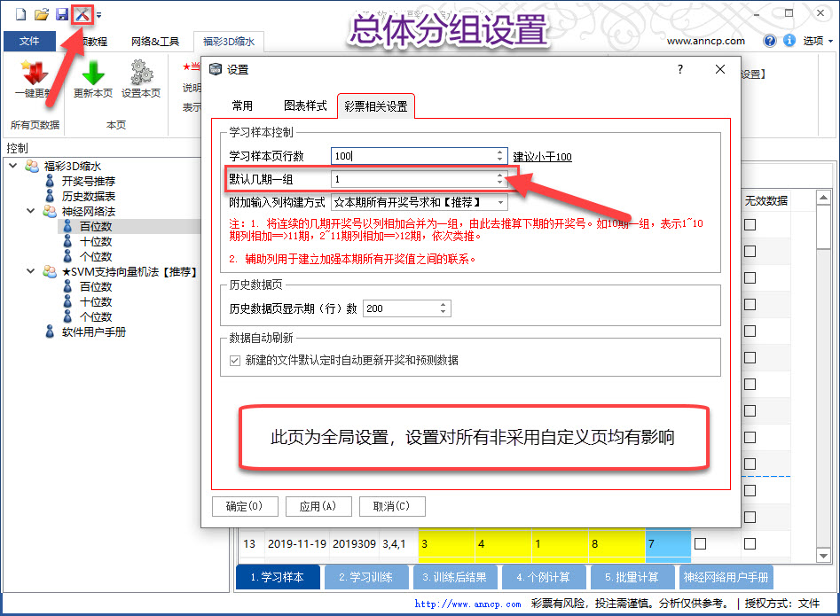
Task: Switch to 常用 tab in settings dialog
Action: point(242,106)
